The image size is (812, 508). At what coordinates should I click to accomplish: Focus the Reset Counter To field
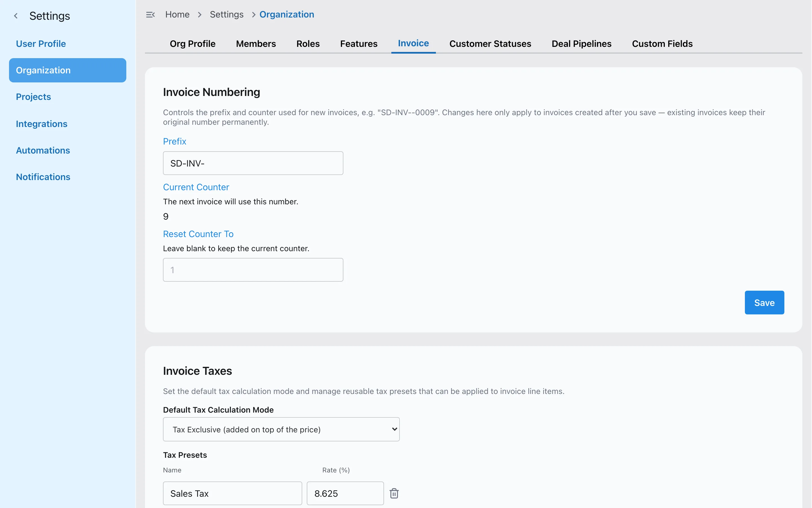point(253,270)
